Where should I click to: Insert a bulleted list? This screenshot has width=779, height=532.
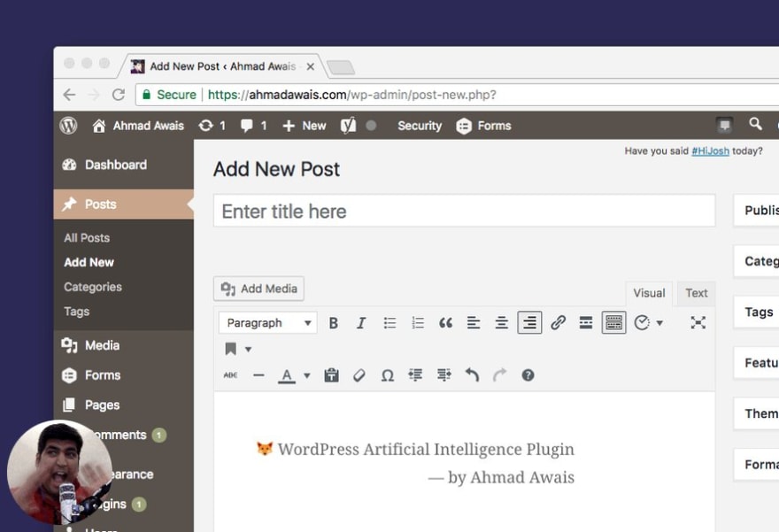[389, 323]
